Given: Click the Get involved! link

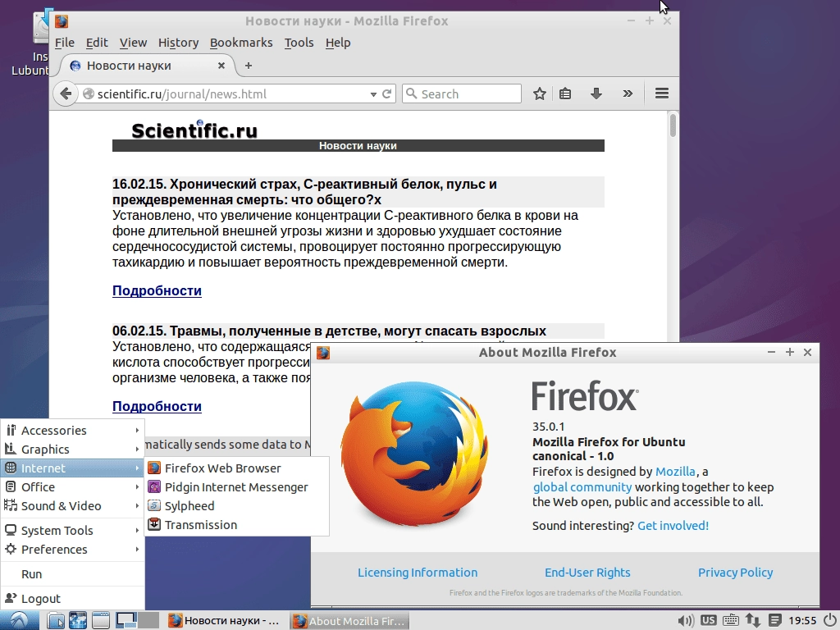Looking at the screenshot, I should click(x=673, y=526).
